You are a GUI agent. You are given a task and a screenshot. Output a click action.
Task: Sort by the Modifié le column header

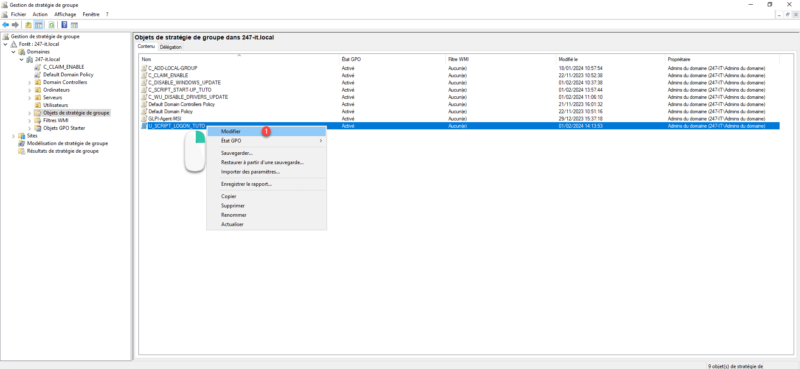point(611,59)
